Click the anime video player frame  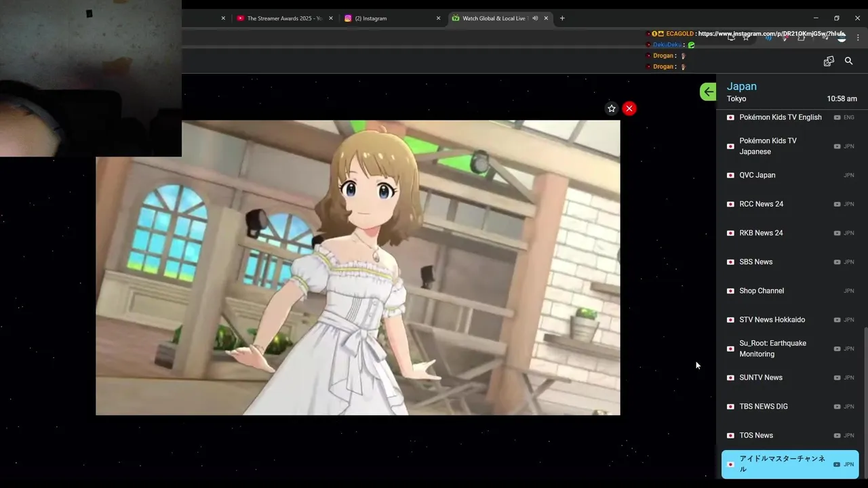tap(358, 268)
